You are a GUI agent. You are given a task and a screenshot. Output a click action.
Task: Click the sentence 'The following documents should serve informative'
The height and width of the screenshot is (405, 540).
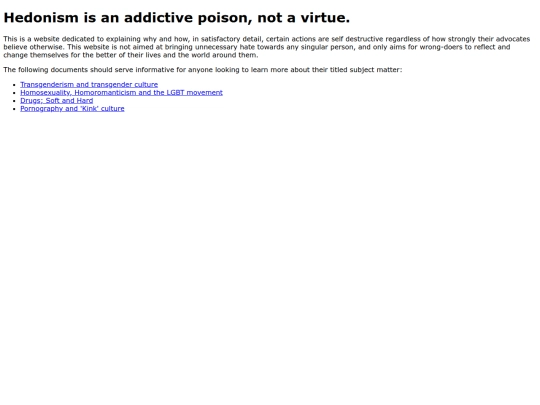(x=202, y=70)
